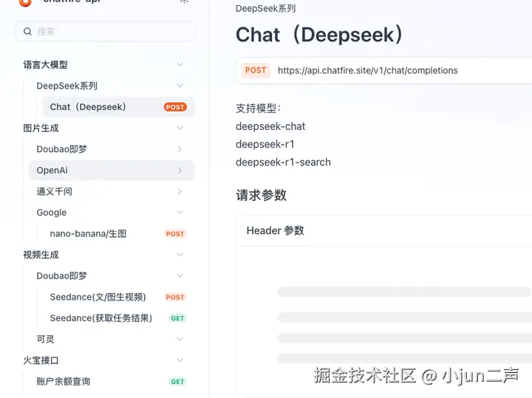532x398 pixels.
Task: Select the deepseek-r1 model text
Action: (x=265, y=145)
